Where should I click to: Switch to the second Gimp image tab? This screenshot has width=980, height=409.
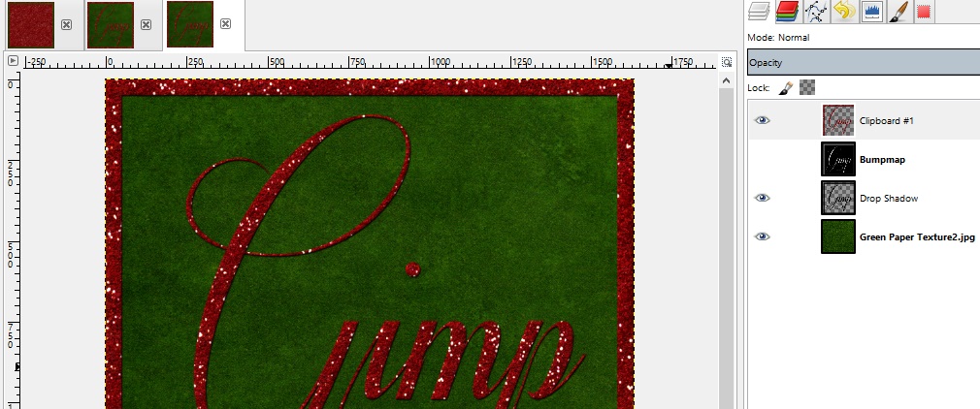coord(110,25)
